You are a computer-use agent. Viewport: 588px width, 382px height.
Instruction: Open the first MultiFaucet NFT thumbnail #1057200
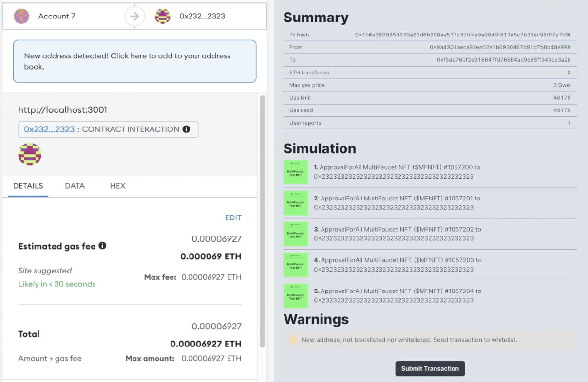pos(296,172)
